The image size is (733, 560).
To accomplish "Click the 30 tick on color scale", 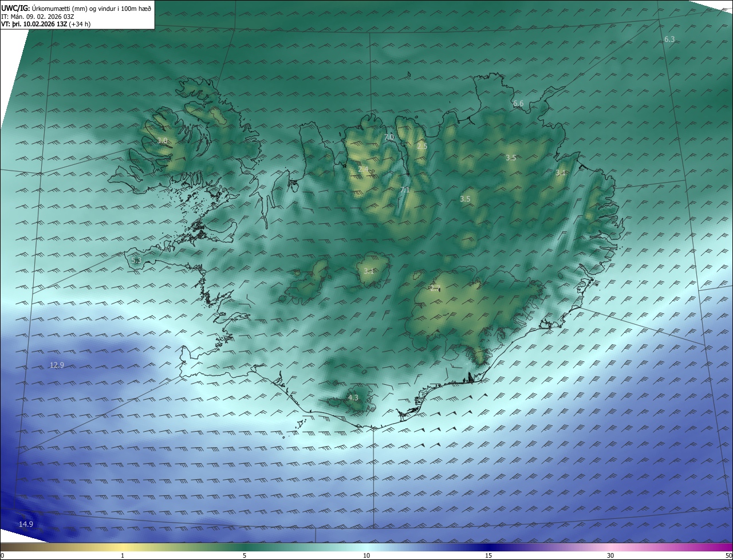I will pyautogui.click(x=610, y=555).
